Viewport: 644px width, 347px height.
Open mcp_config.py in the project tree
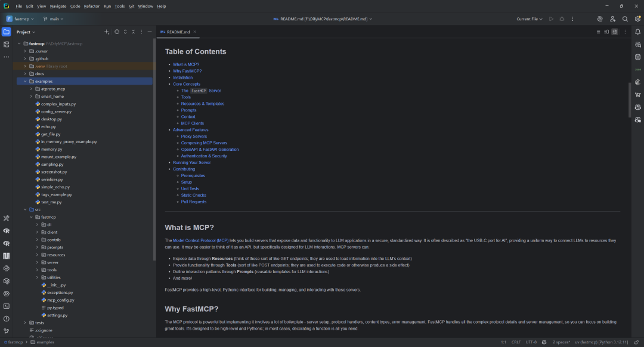pos(60,300)
